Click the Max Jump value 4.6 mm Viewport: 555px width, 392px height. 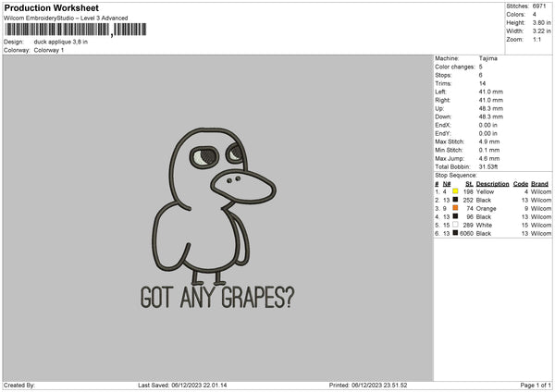click(x=489, y=158)
